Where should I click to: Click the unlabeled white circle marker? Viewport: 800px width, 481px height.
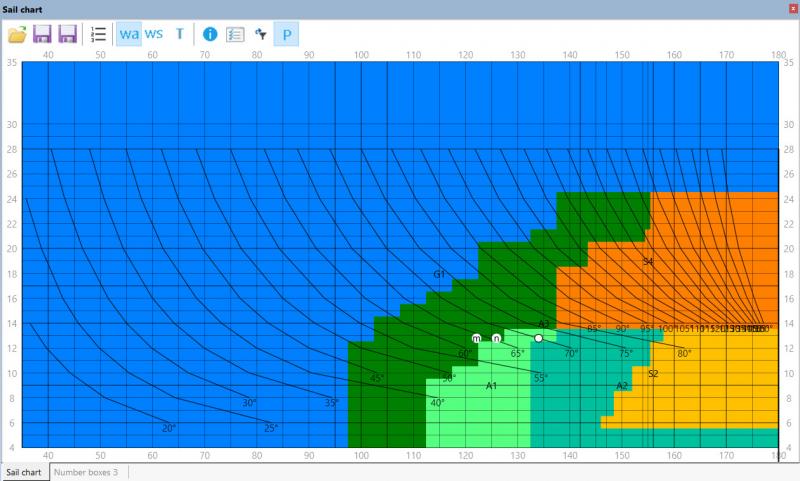(539, 338)
